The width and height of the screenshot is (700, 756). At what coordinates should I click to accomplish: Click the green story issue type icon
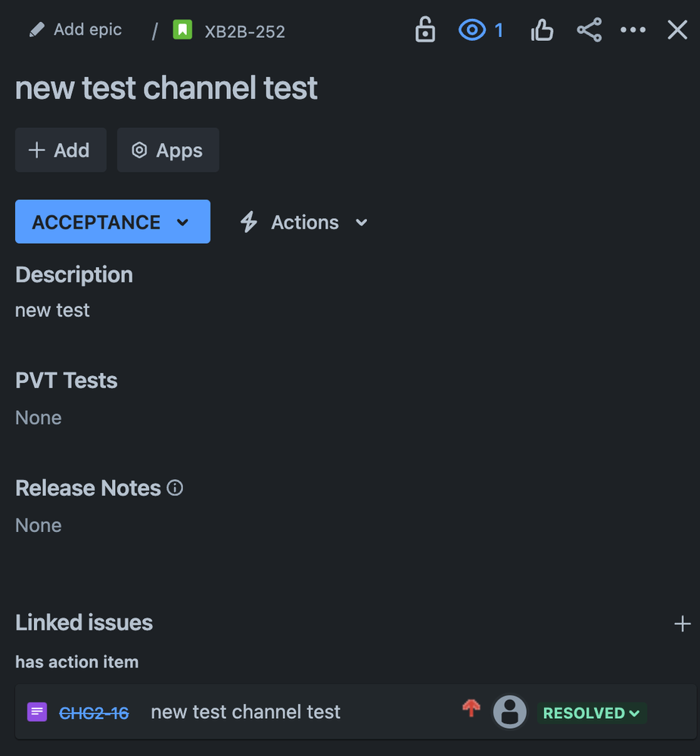182,30
